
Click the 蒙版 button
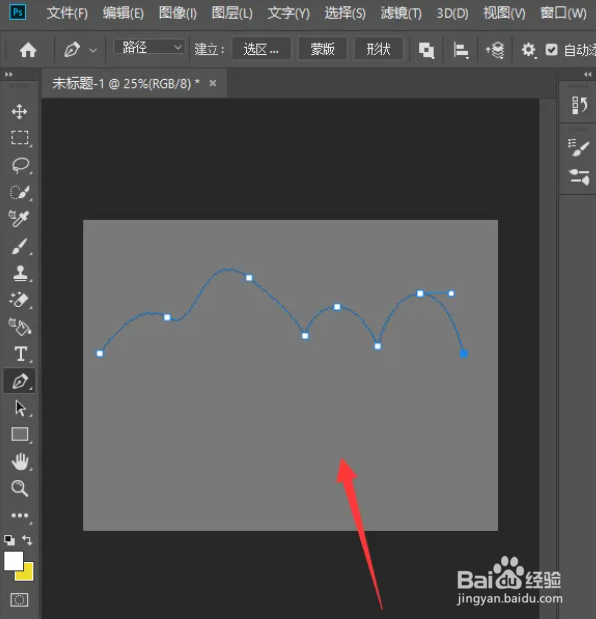pyautogui.click(x=322, y=49)
